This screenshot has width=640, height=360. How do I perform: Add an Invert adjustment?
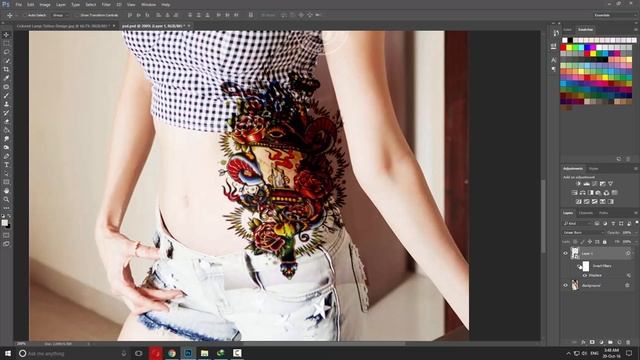578,201
